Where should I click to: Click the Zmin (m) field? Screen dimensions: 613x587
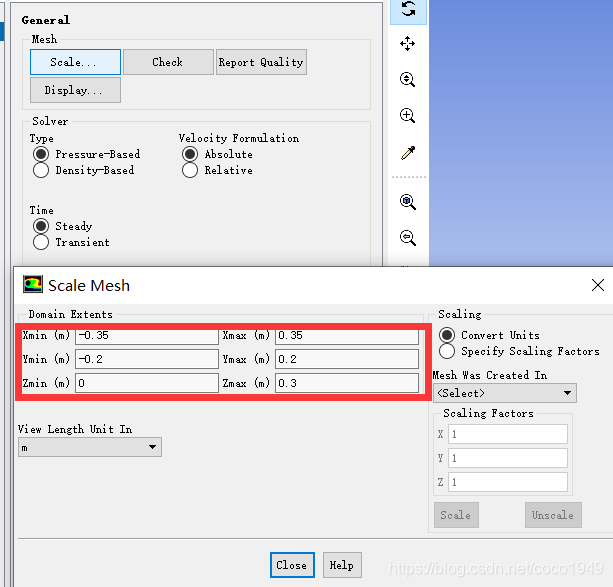[x=147, y=383]
